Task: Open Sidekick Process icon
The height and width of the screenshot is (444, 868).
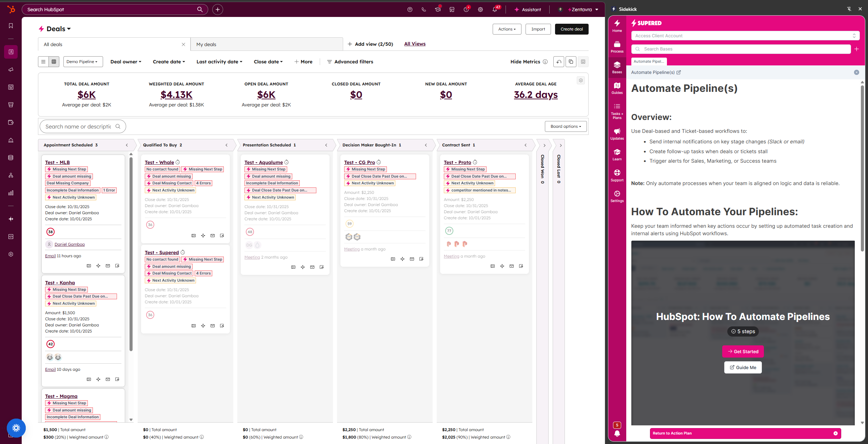Action: (x=617, y=47)
